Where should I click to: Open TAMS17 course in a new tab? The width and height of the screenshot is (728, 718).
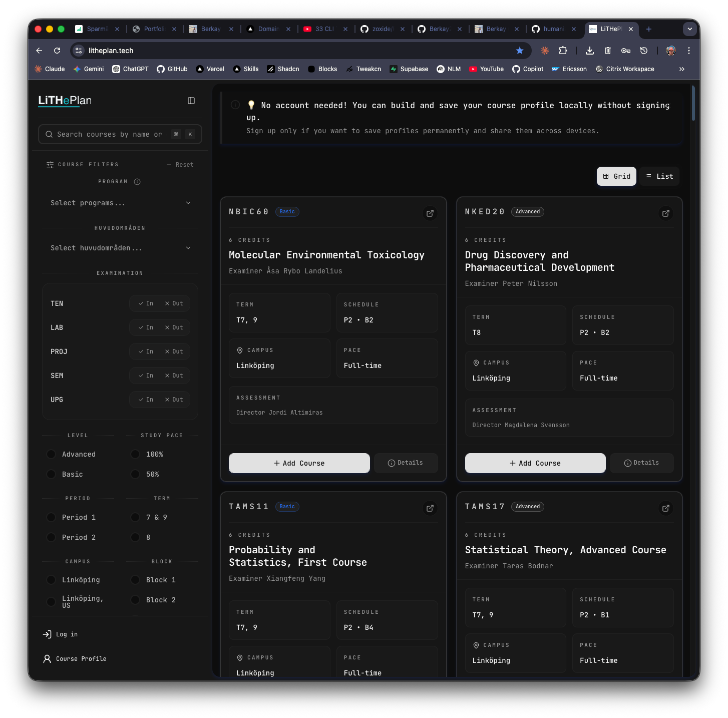pos(665,508)
